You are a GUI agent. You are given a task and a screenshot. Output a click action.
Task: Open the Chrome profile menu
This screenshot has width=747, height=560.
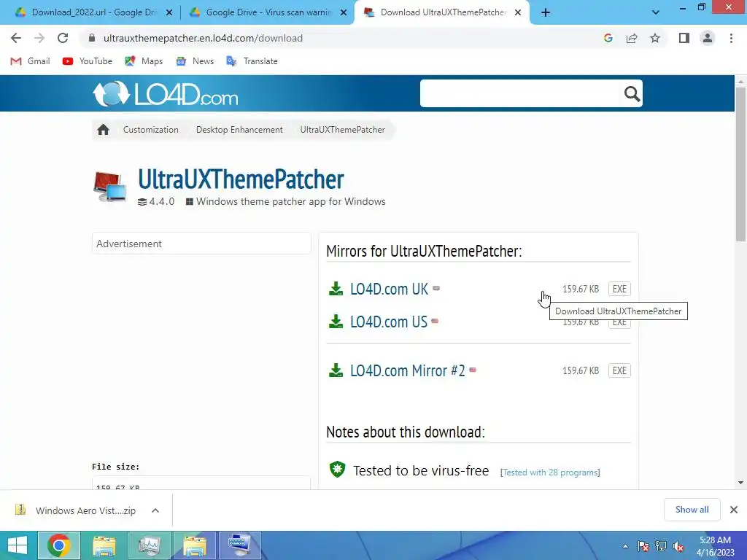tap(708, 38)
